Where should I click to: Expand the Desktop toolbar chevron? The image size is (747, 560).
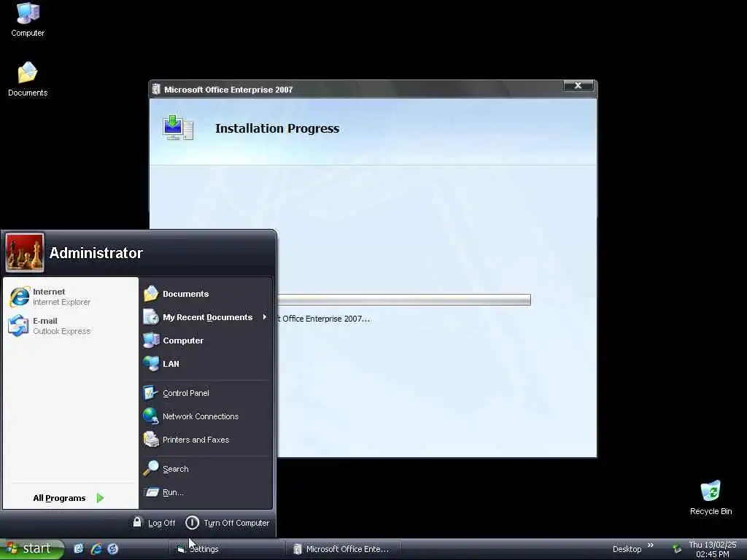point(651,545)
